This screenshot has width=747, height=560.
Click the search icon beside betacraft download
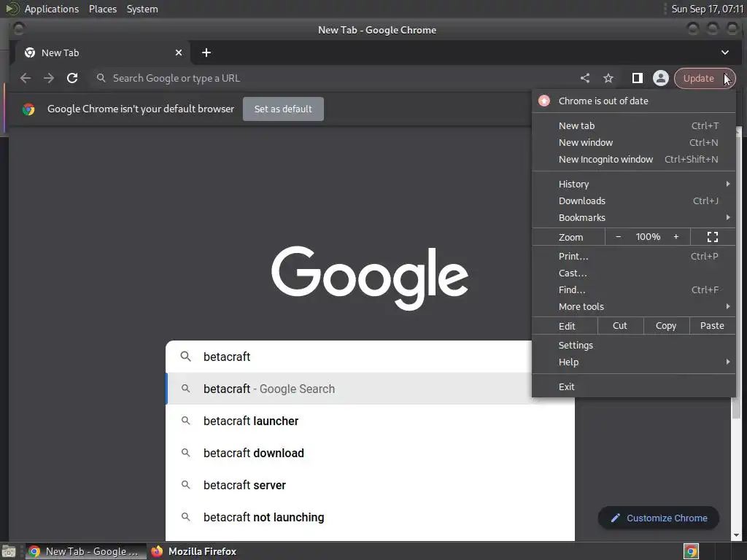pyautogui.click(x=186, y=452)
